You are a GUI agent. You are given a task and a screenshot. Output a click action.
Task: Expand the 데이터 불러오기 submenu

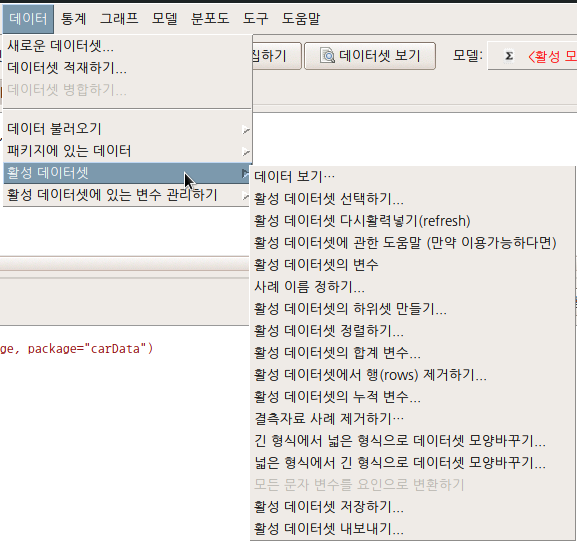(x=127, y=129)
